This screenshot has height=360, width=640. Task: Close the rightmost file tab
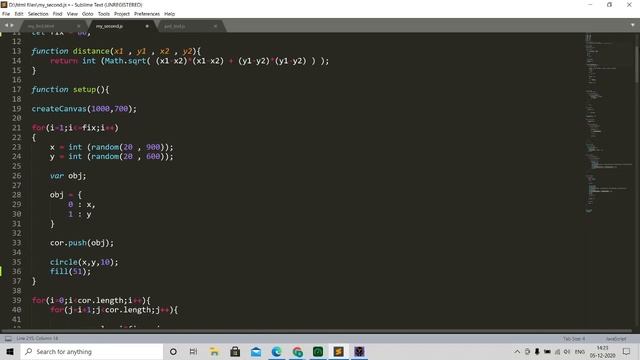[x=215, y=26]
